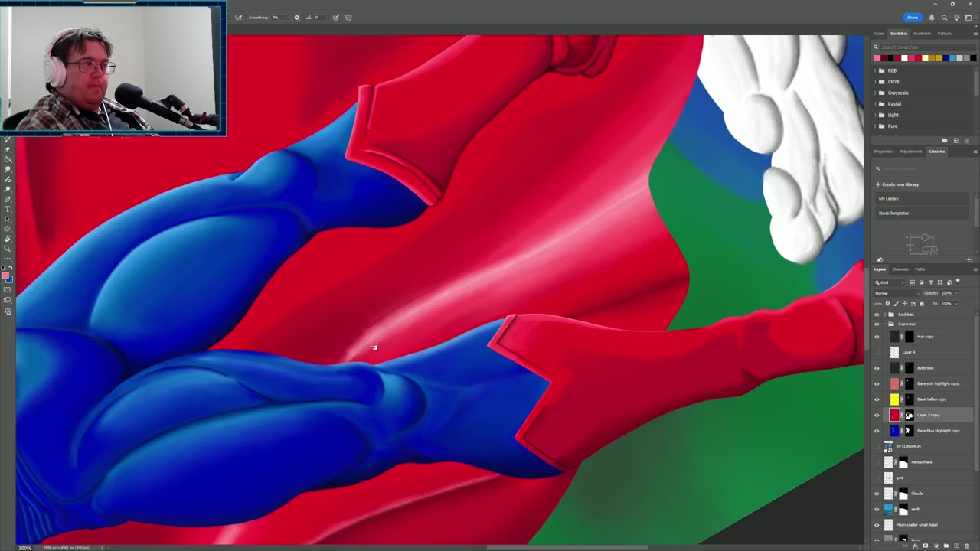The image size is (980, 551).
Task: Add a layer mask to the layer
Action: click(x=925, y=546)
